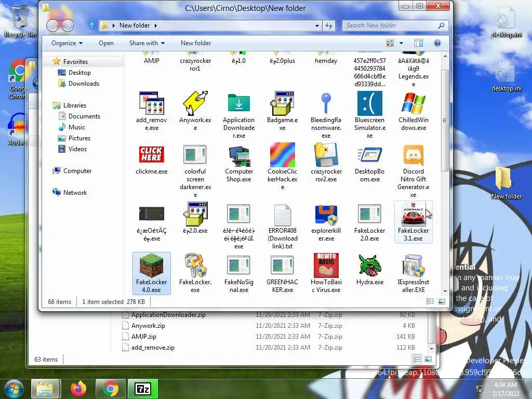Viewport: 532px width, 399px height.
Task: Select BleedingRansomware.exe key icon
Action: pos(326,103)
